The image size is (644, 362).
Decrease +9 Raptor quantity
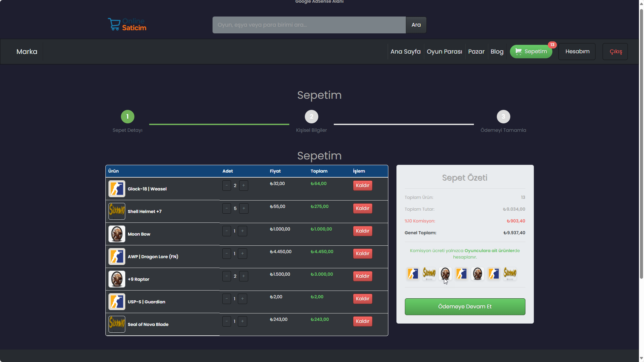[x=227, y=276]
